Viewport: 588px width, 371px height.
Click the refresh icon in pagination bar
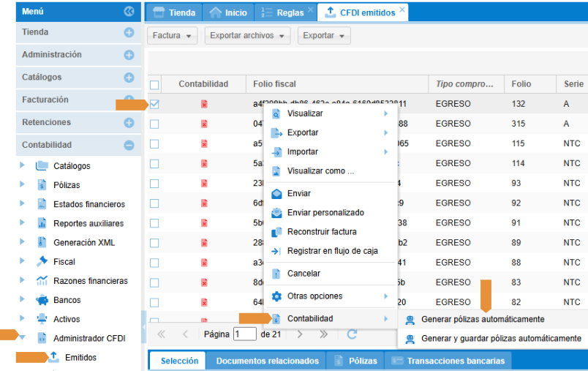pos(352,334)
